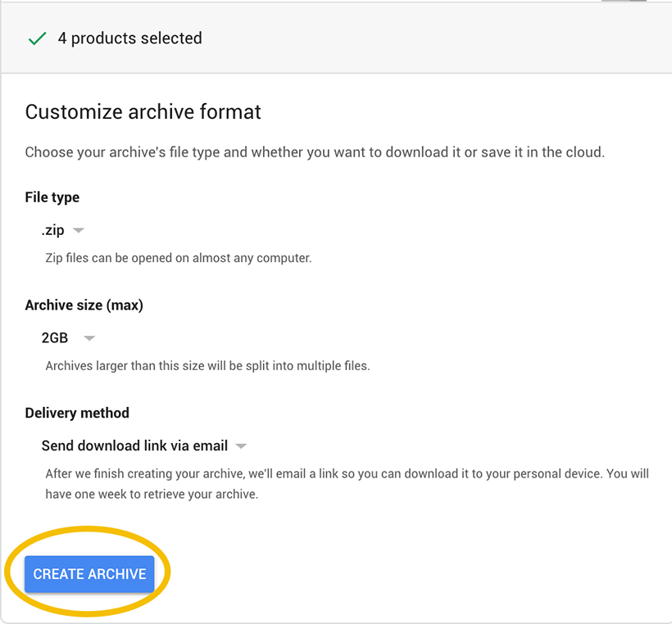The height and width of the screenshot is (624, 672).
Task: Open the .zip file type selector
Action: 53,230
